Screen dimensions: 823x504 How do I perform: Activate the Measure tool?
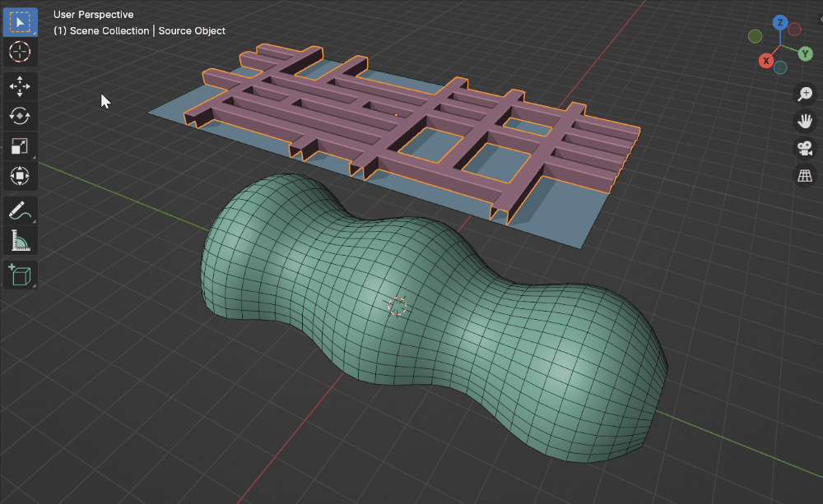(x=20, y=240)
